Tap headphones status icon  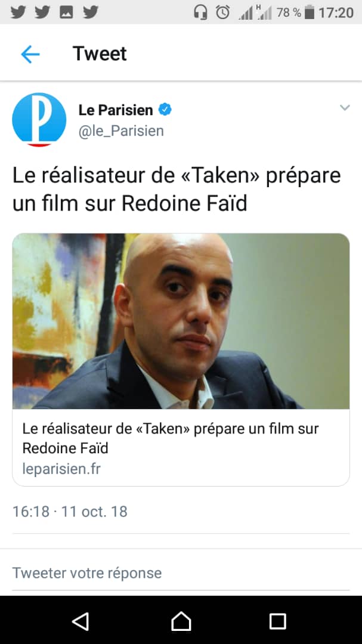(200, 13)
